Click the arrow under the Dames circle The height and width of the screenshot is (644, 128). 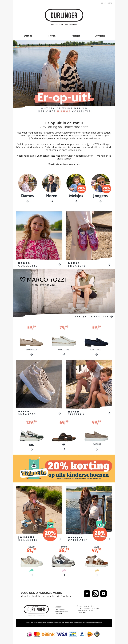[28, 201]
